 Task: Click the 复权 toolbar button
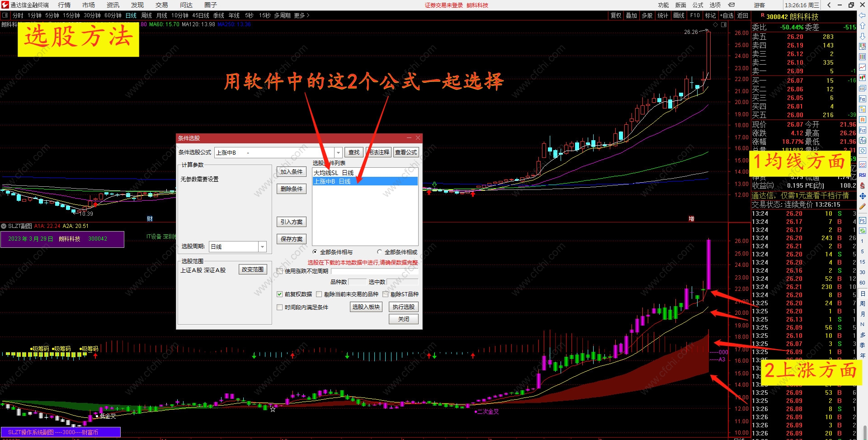tap(616, 15)
